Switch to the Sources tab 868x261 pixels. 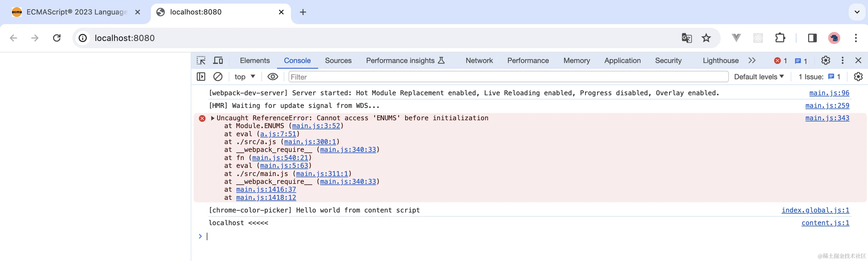(338, 61)
